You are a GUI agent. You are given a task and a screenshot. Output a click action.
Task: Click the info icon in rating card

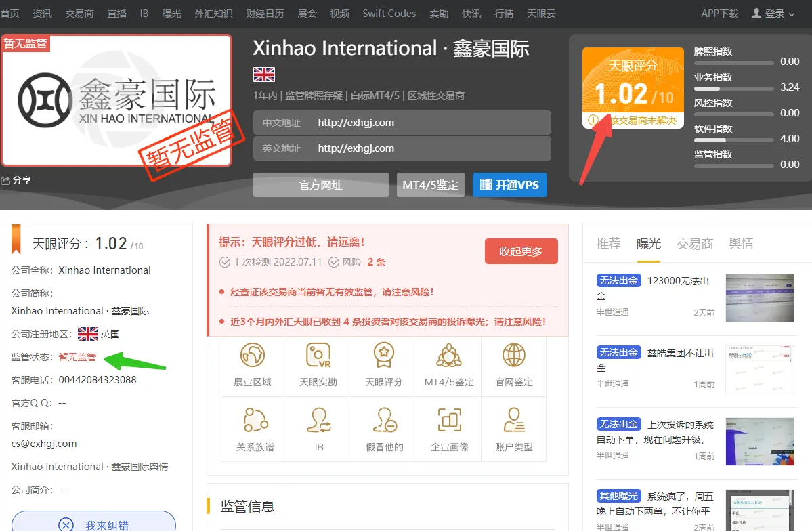(x=593, y=120)
